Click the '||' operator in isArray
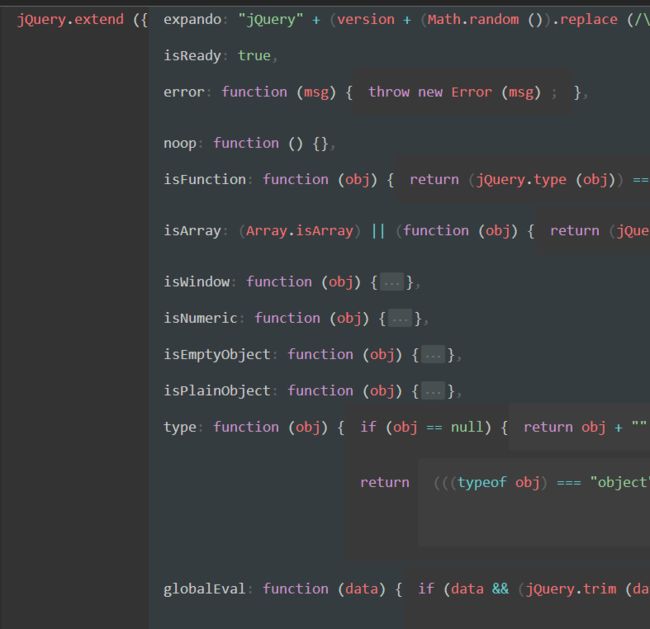This screenshot has width=650, height=629. (378, 231)
